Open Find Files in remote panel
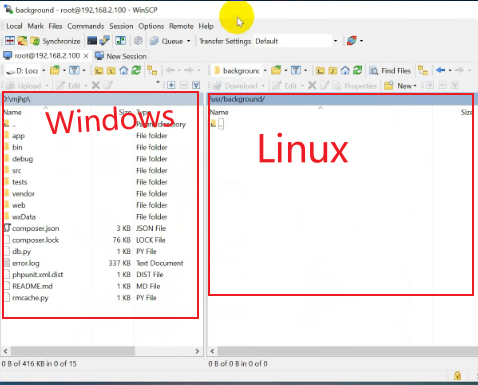This screenshot has width=478, height=385. point(390,71)
